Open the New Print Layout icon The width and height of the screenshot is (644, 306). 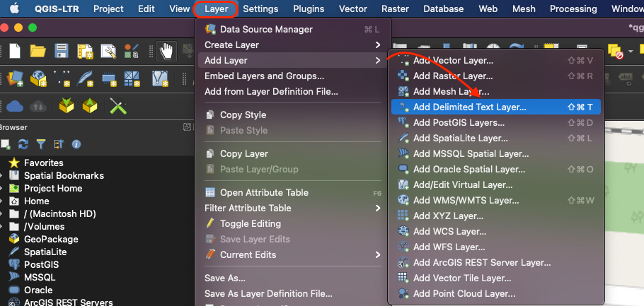point(85,52)
